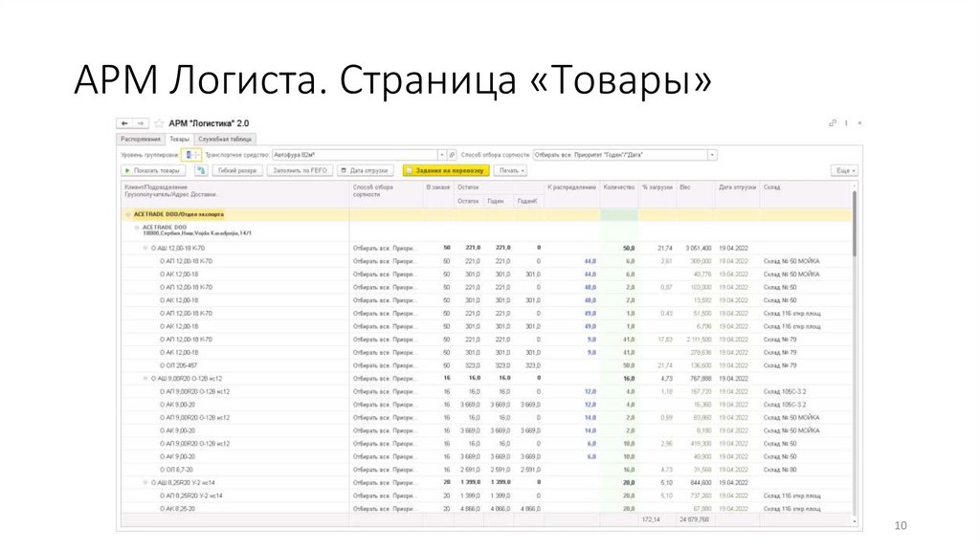Open Способ отбора сортности dropdown arrow
The image size is (980, 549).
coord(712,155)
